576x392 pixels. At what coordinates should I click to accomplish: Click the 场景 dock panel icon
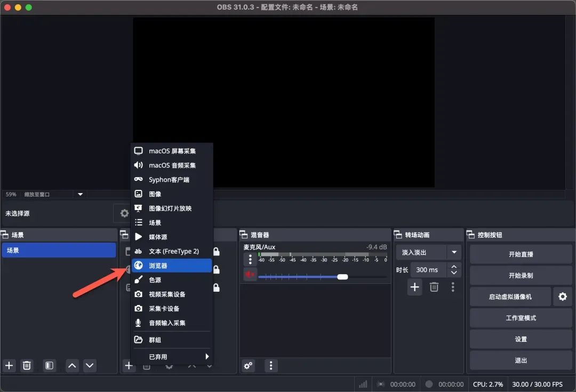[x=4, y=235]
